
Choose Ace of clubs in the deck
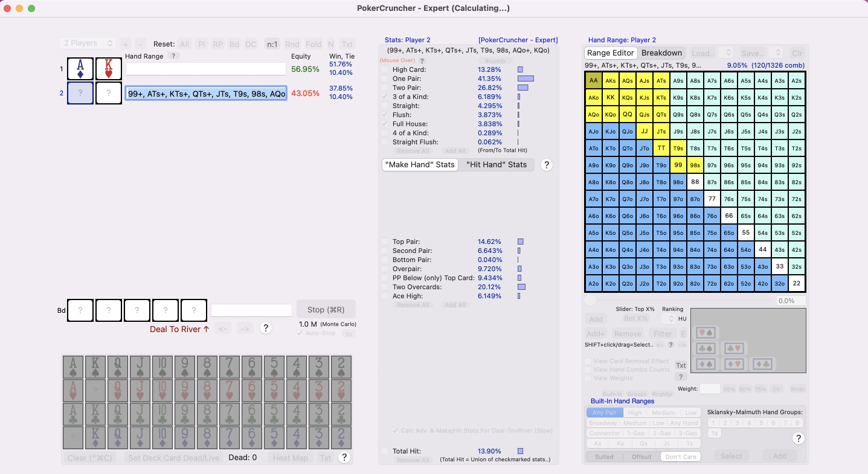point(73,414)
